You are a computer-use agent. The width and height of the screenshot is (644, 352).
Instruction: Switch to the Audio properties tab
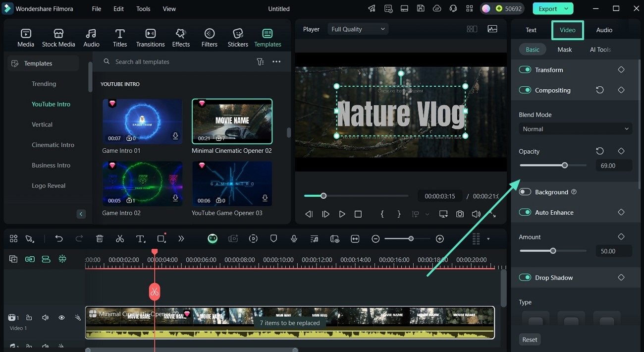604,30
